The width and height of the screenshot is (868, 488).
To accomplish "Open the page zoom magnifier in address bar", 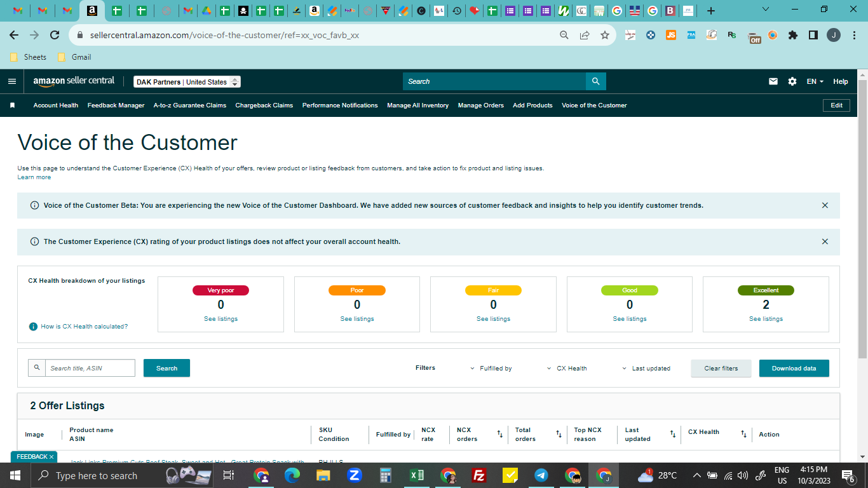I will click(564, 36).
